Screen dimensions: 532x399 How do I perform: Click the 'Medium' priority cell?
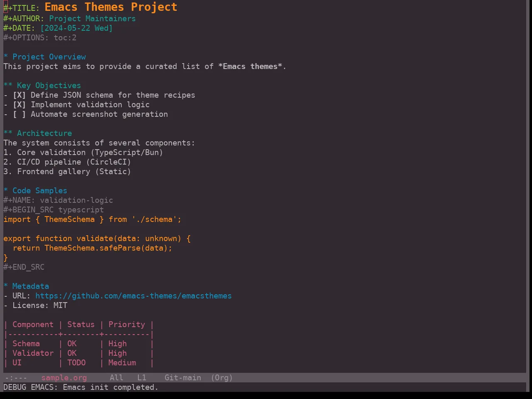click(122, 363)
